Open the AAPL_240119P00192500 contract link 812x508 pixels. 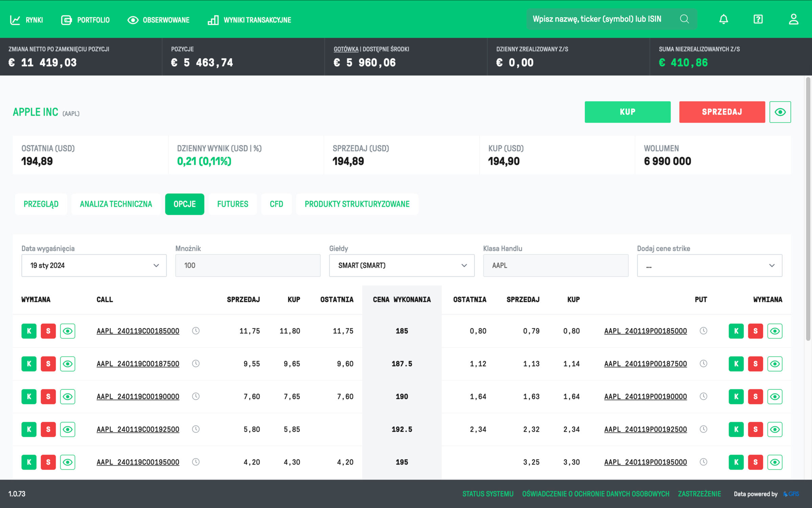pyautogui.click(x=646, y=429)
